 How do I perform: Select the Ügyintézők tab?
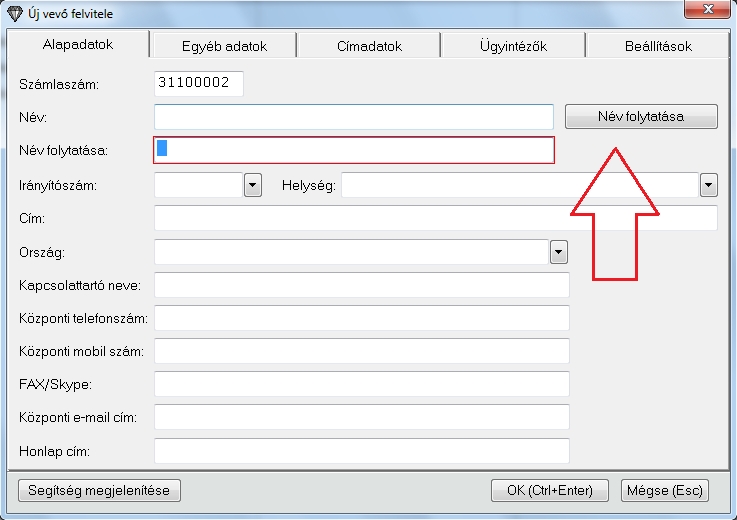(513, 46)
